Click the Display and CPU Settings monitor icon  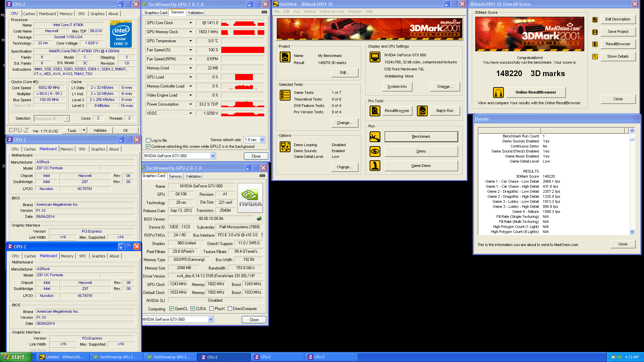click(x=375, y=57)
